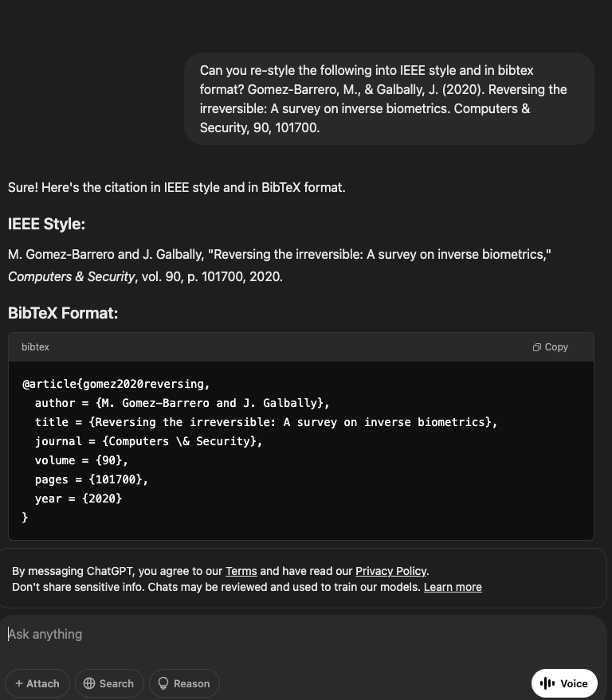Click the user's IEEE request message bubble
The height and width of the screenshot is (700, 612).
[389, 99]
